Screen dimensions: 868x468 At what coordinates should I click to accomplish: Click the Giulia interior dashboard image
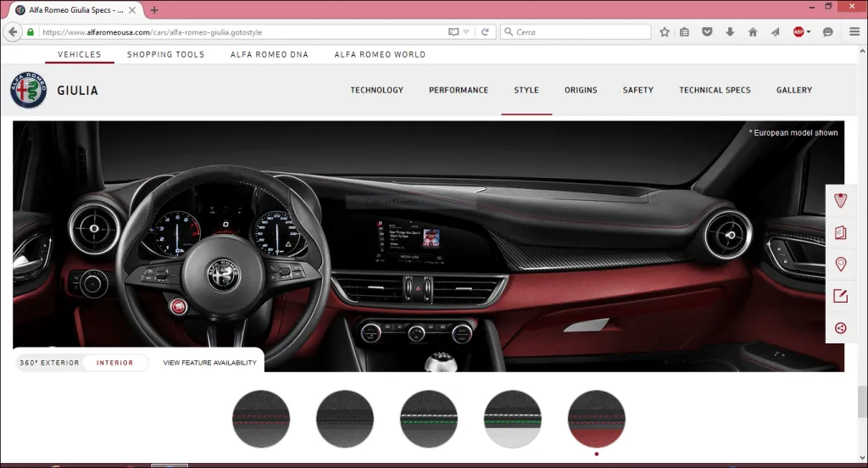428,246
